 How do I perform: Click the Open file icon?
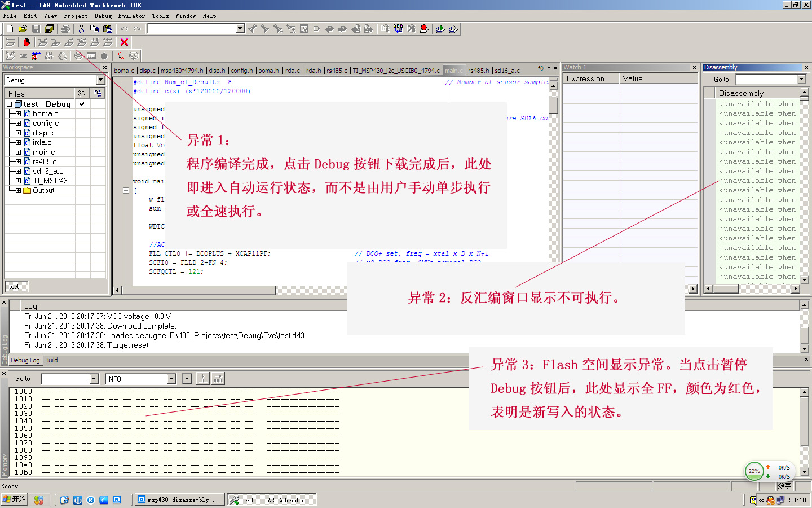point(23,29)
